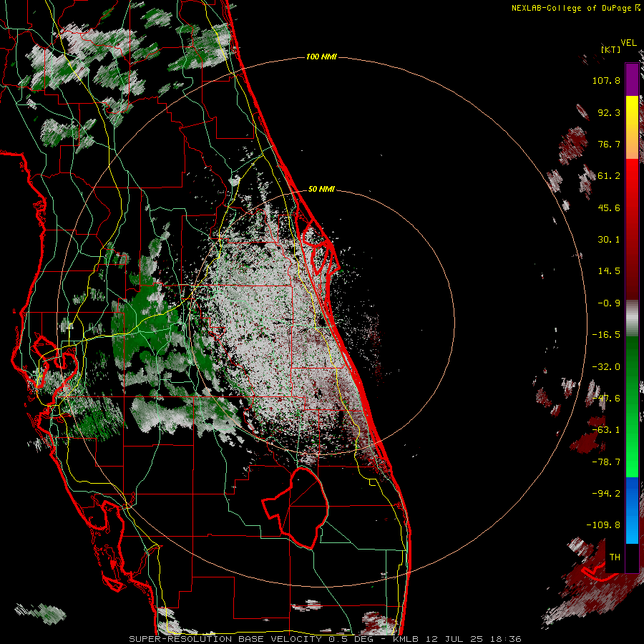Click the -109.8 velocity scale value
Image resolution: width=644 pixels, height=644 pixels.
[x=603, y=525]
